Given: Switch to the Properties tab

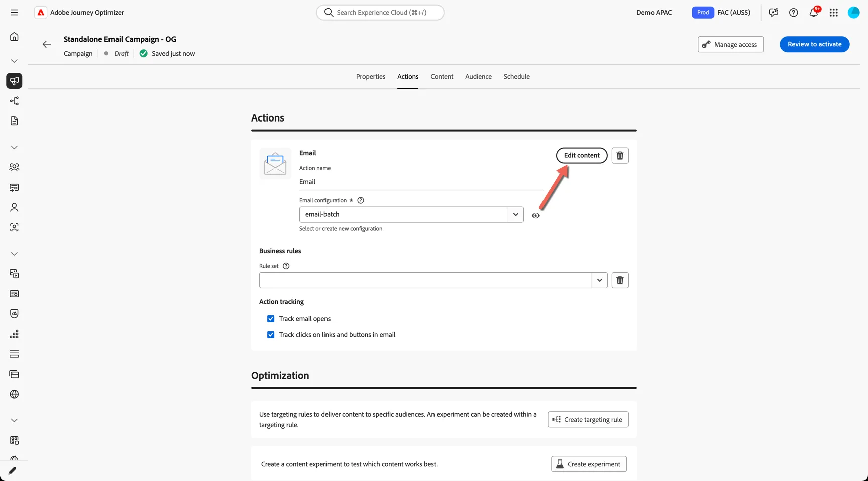Looking at the screenshot, I should [x=371, y=77].
